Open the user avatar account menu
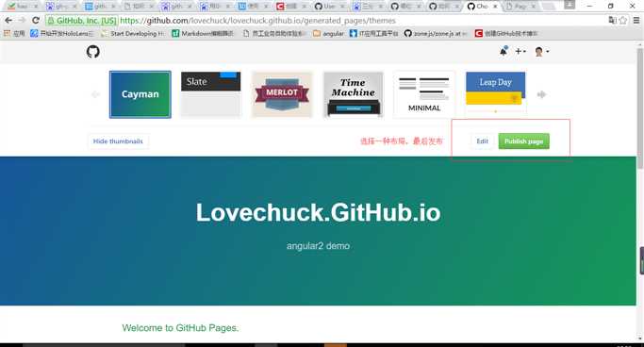Image resolution: width=644 pixels, height=347 pixels. pos(541,51)
